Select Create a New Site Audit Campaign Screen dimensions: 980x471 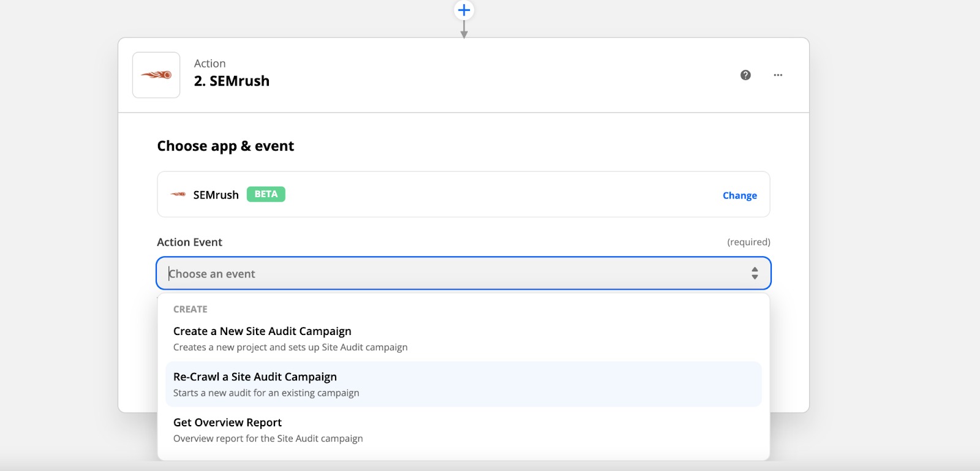(x=262, y=331)
